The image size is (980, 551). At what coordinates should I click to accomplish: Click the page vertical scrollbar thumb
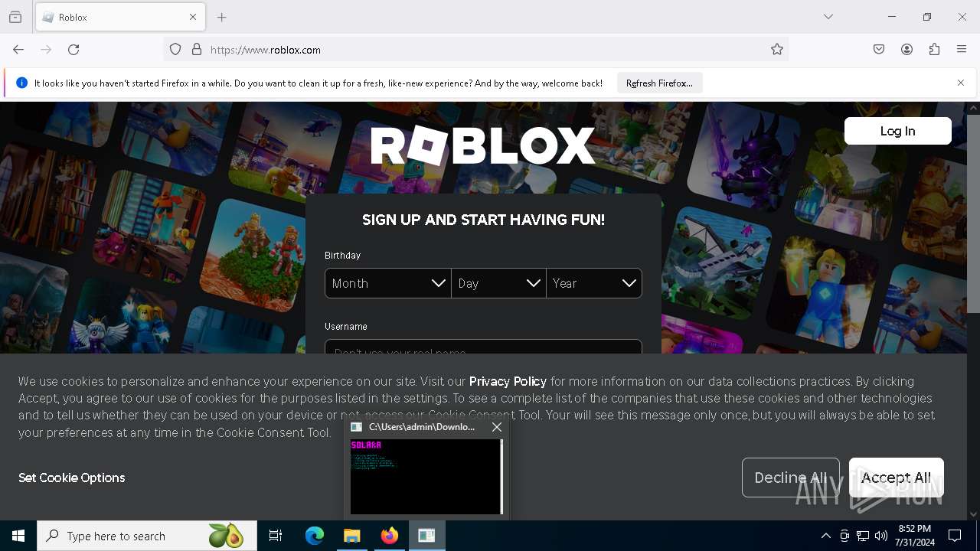pos(973,214)
